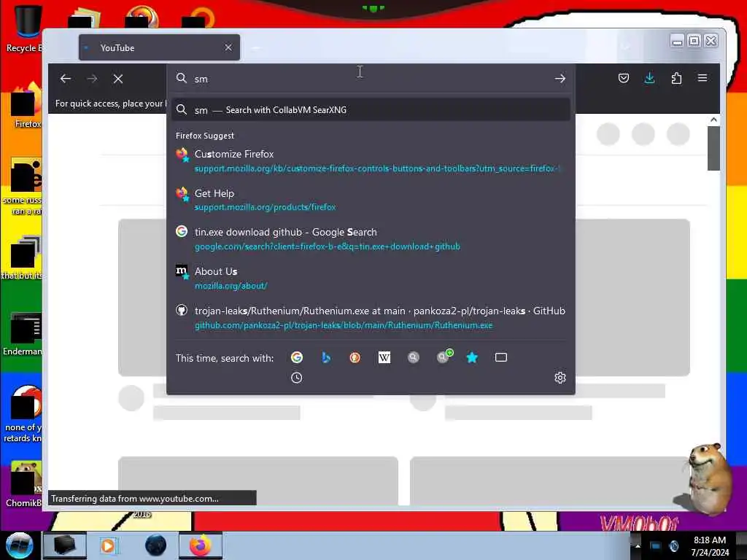Search history with the clock icon
Viewport: 747px width, 560px height.
coord(296,378)
